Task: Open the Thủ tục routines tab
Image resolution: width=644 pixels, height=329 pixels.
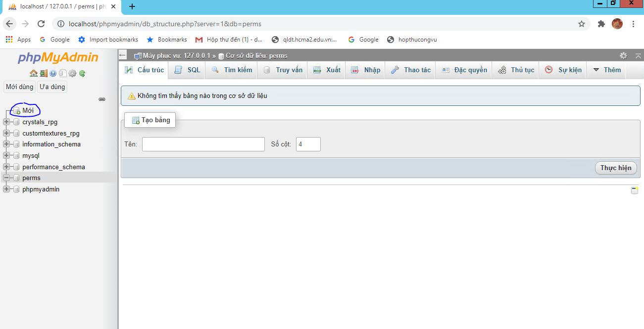Action: tap(516, 70)
